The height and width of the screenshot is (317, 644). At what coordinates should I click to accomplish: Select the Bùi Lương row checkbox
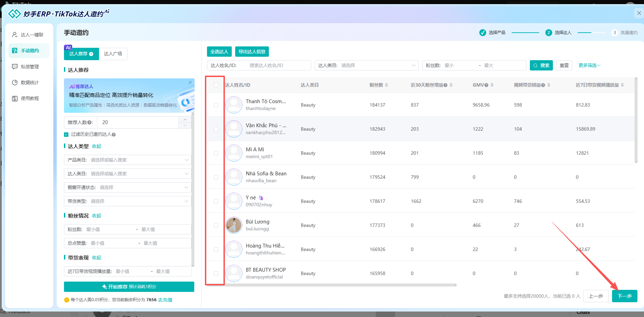[216, 225]
